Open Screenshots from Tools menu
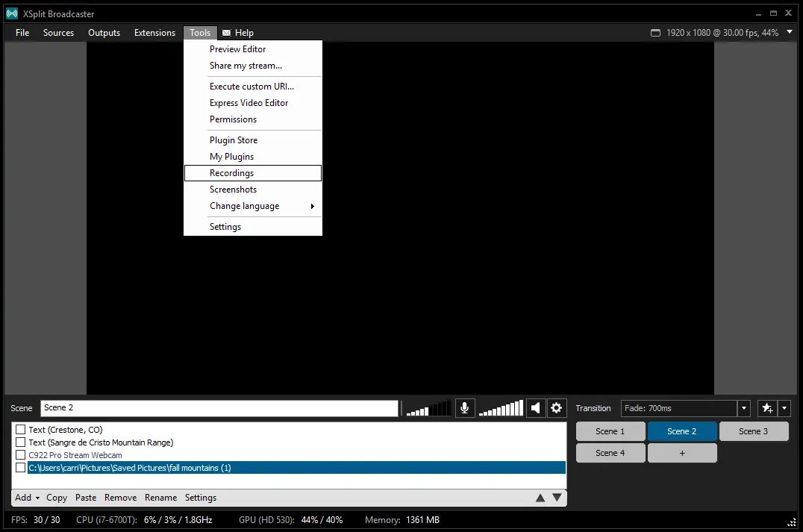The image size is (803, 532). pos(253,190)
